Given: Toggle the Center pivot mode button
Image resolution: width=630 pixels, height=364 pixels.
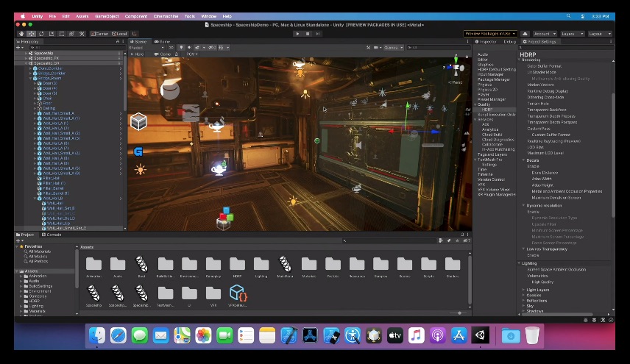Looking at the screenshot, I should (100, 34).
